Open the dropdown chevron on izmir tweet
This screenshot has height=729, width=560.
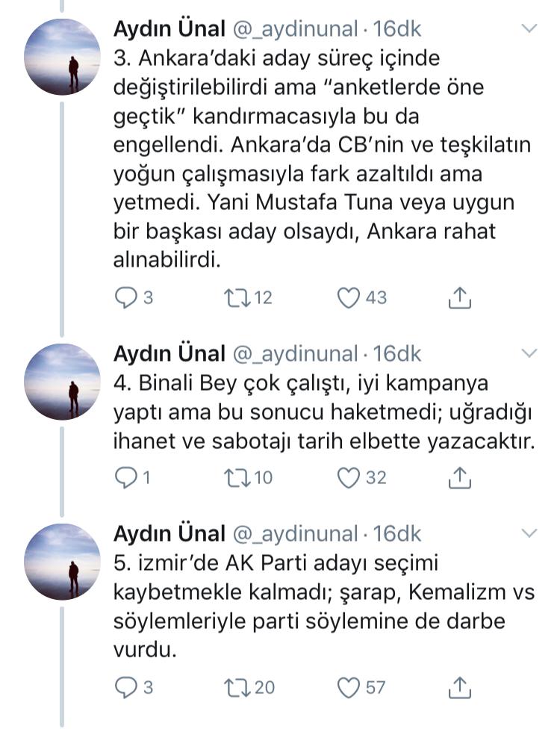tap(529, 533)
